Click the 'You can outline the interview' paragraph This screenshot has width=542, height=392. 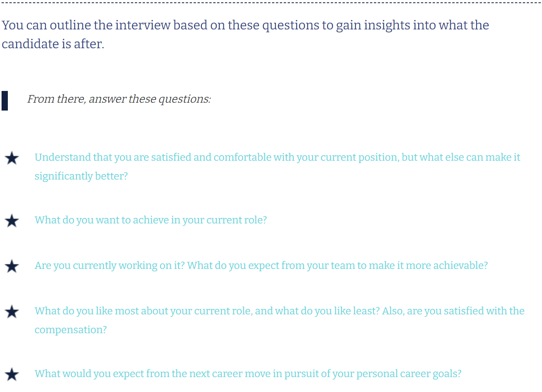click(245, 34)
